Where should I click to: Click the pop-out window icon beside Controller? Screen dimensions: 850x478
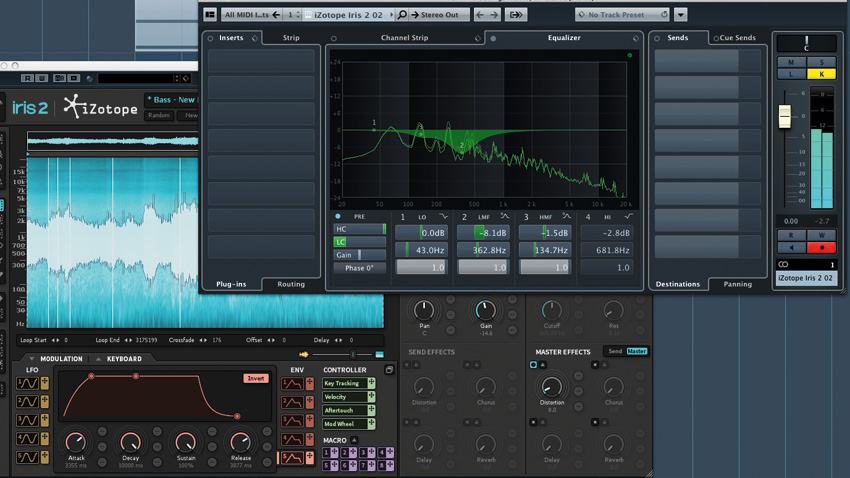[389, 370]
